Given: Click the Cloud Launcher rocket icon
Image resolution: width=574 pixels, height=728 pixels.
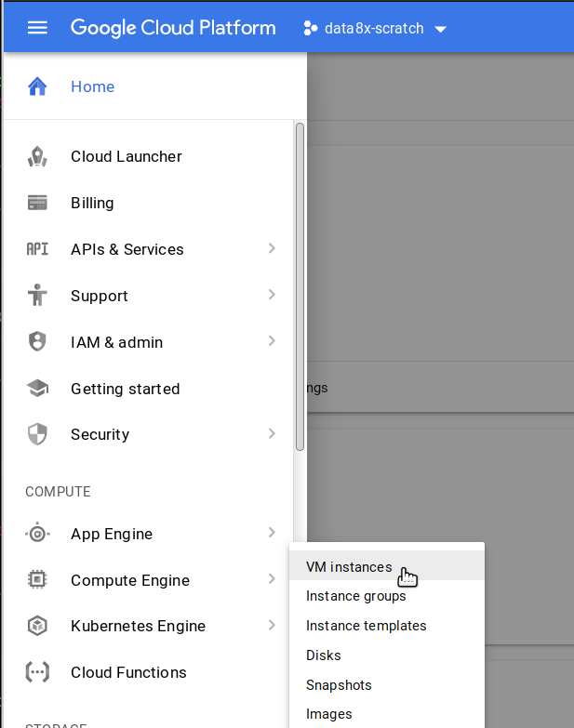Looking at the screenshot, I should (37, 156).
